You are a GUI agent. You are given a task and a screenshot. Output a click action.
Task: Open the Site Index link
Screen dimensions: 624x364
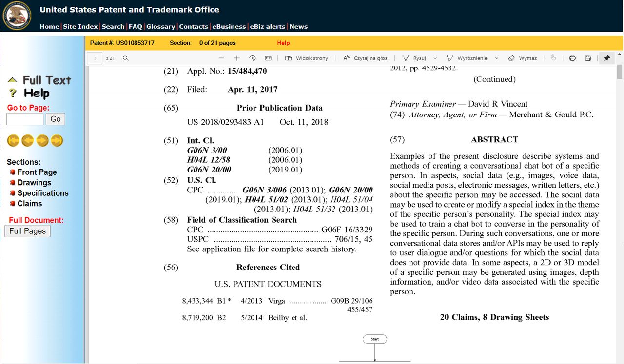click(80, 27)
